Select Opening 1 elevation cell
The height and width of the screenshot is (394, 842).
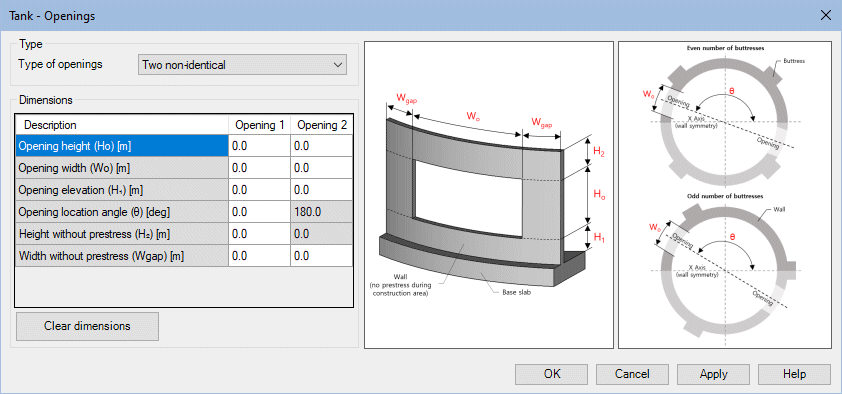[259, 190]
